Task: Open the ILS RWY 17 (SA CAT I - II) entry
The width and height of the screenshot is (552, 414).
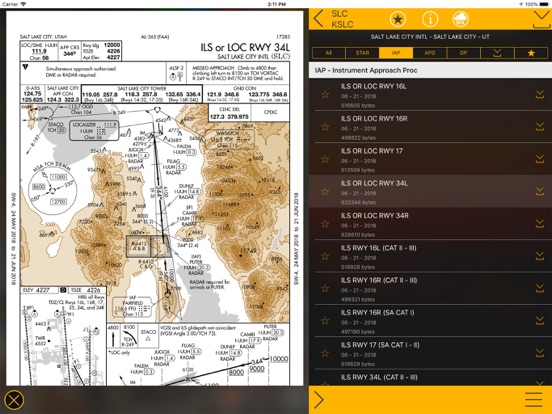Action: pyautogui.click(x=431, y=353)
